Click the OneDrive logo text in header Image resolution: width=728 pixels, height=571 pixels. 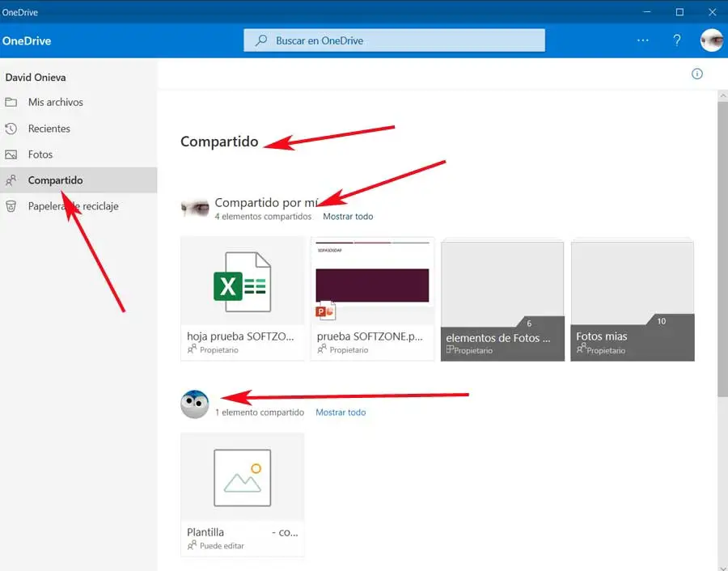click(27, 41)
